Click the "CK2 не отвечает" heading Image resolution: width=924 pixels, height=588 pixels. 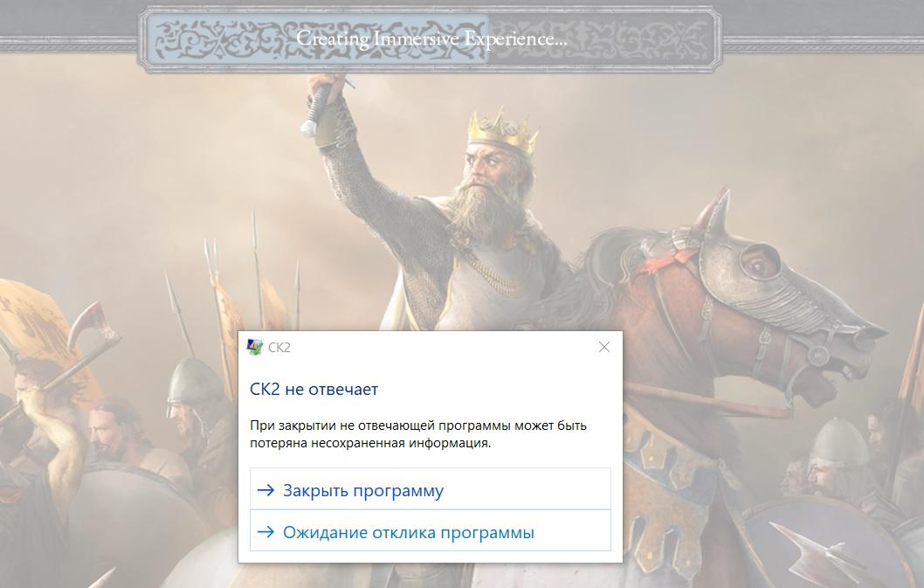point(314,390)
